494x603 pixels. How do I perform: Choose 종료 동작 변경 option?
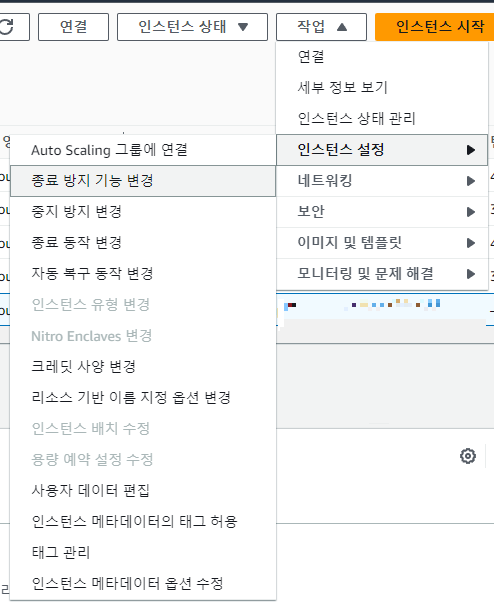point(143,243)
